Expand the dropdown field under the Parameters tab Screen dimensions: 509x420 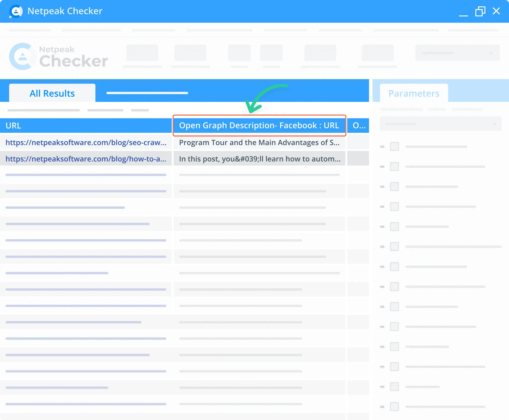(441, 124)
